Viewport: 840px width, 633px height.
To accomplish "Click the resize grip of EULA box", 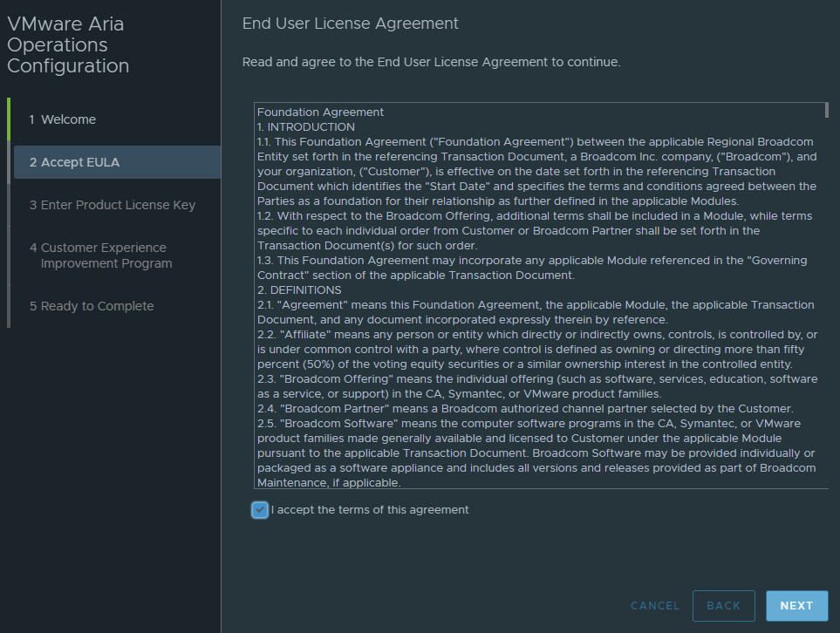I will pyautogui.click(x=826, y=485).
